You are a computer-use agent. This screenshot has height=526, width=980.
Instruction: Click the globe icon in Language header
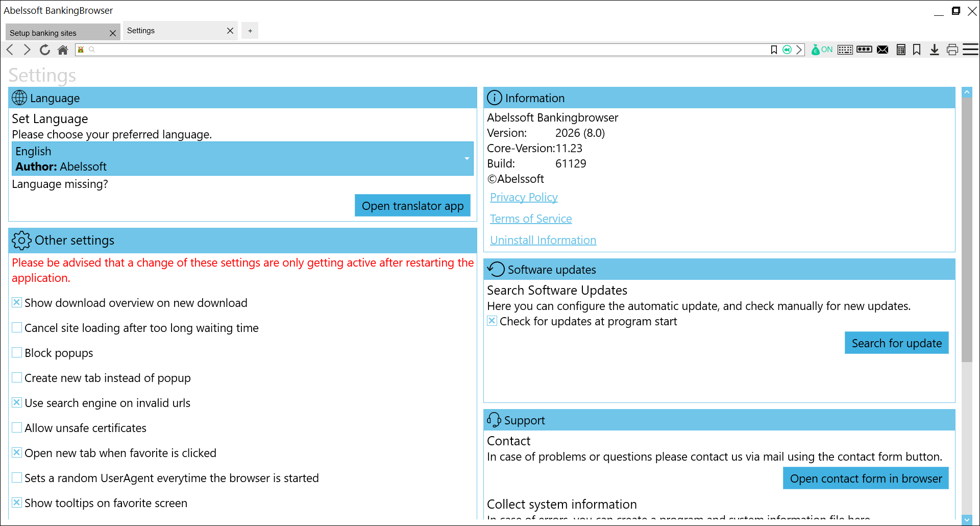pos(19,98)
